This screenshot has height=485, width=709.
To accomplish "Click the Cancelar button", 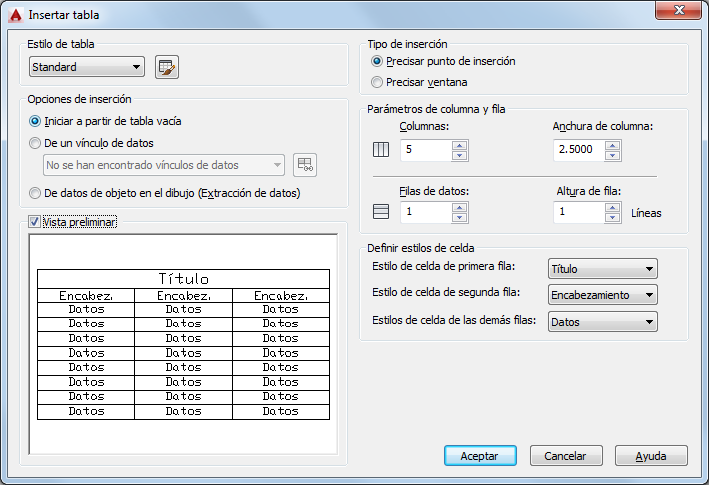I will 566,456.
